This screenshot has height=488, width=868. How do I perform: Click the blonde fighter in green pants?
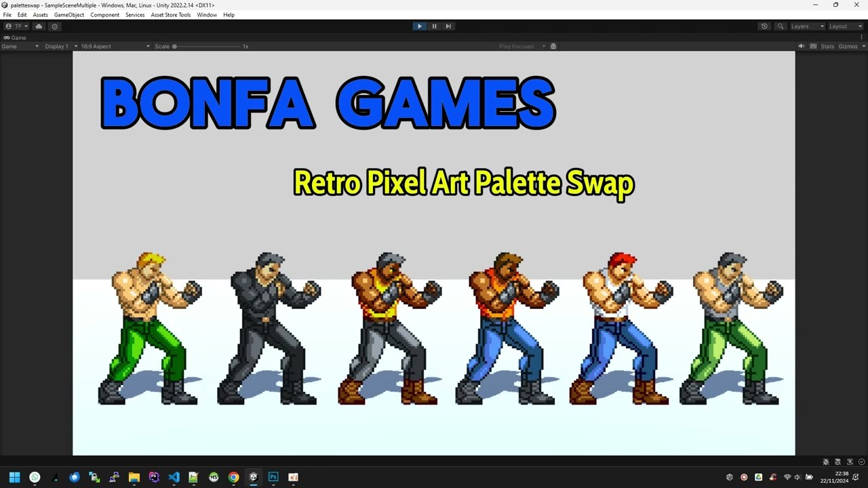tap(149, 329)
